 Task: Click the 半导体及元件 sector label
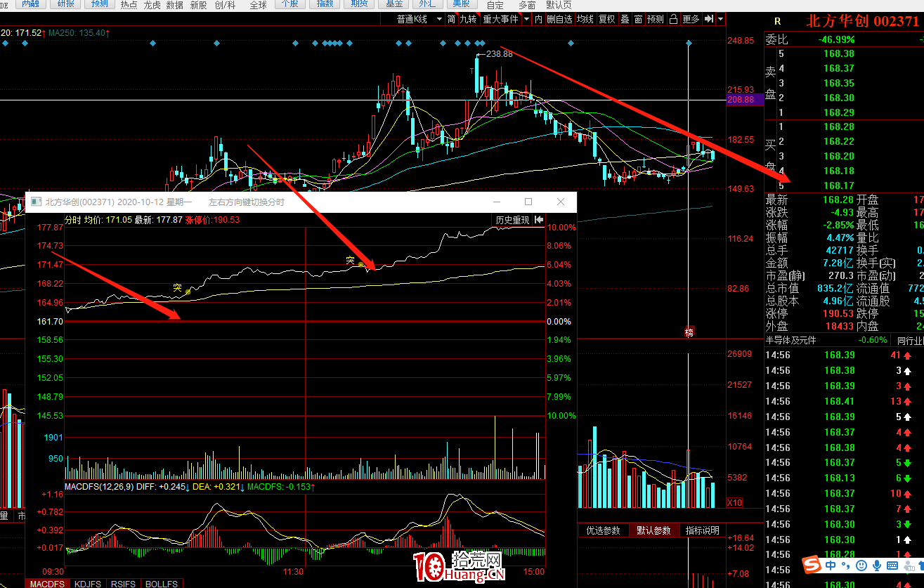point(791,340)
